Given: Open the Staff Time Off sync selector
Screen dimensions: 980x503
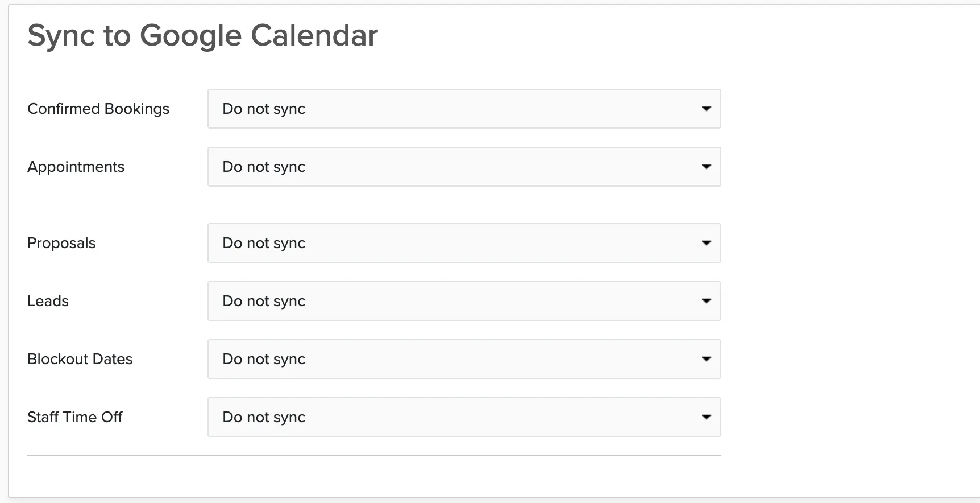Looking at the screenshot, I should click(x=464, y=417).
